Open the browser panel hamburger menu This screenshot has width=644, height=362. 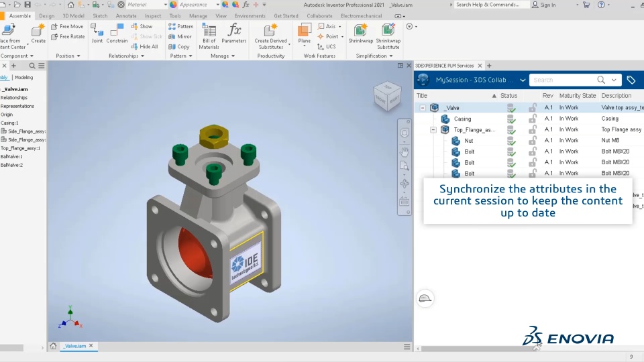[42, 66]
